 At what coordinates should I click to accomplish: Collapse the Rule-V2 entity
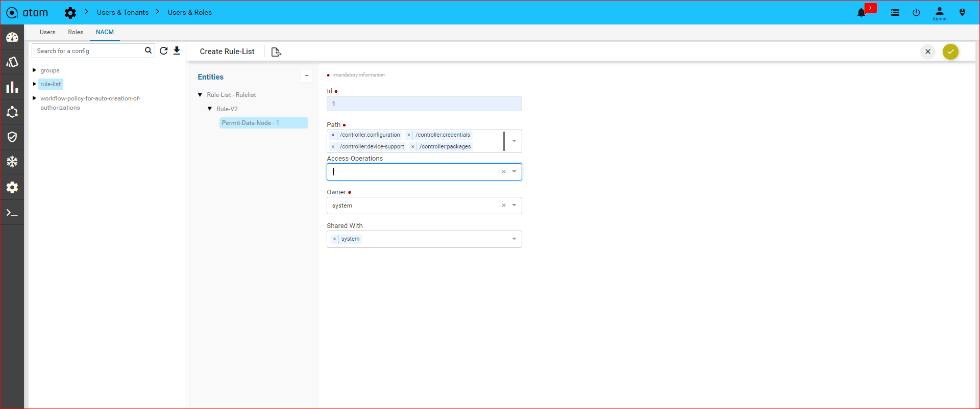pos(210,109)
